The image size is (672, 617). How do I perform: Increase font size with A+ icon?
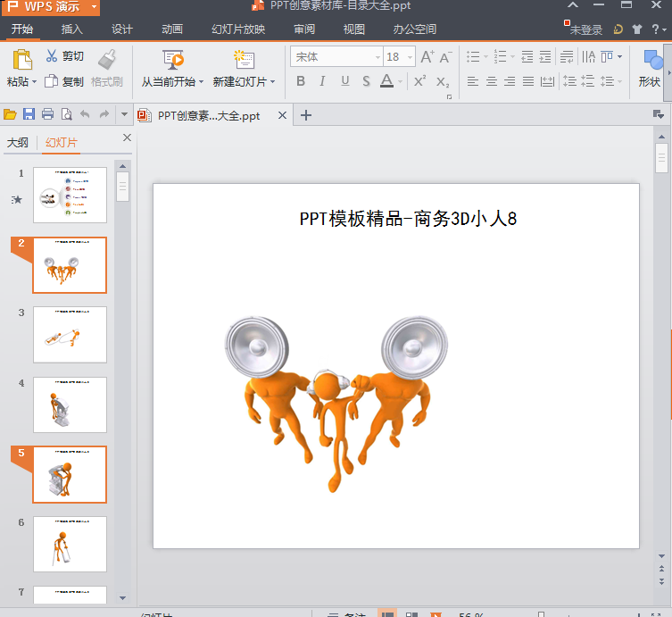click(x=427, y=57)
